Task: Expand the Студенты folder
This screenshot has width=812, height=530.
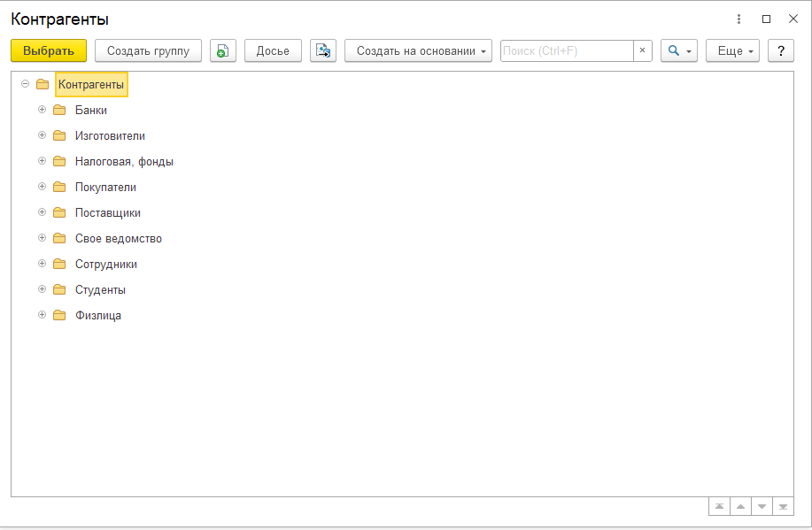Action: [x=43, y=288]
